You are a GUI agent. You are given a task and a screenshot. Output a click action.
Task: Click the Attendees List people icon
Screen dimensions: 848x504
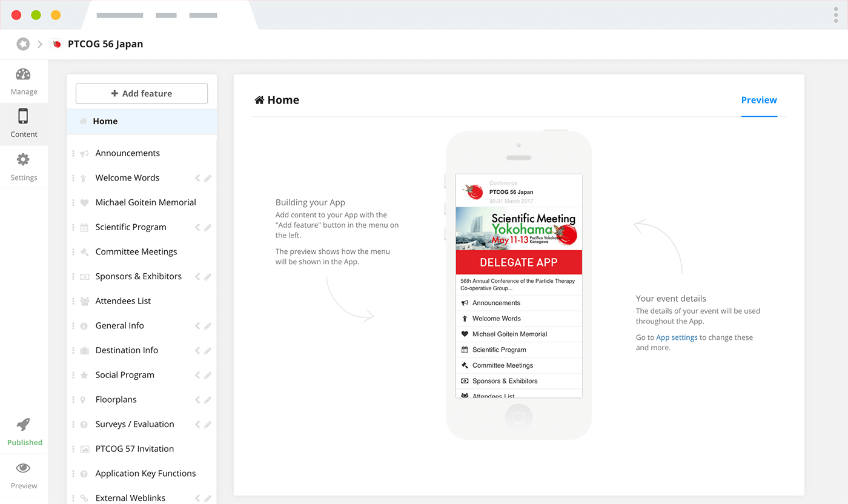(x=84, y=301)
